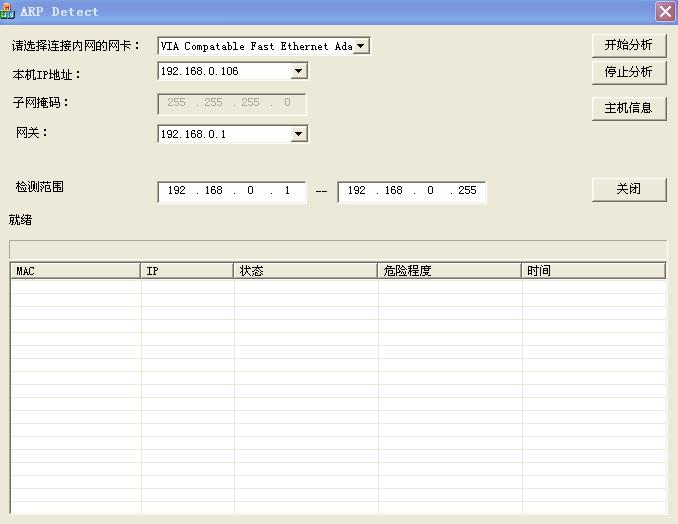This screenshot has width=678, height=524.
Task: Open the 主机信息 host info
Action: [x=628, y=108]
